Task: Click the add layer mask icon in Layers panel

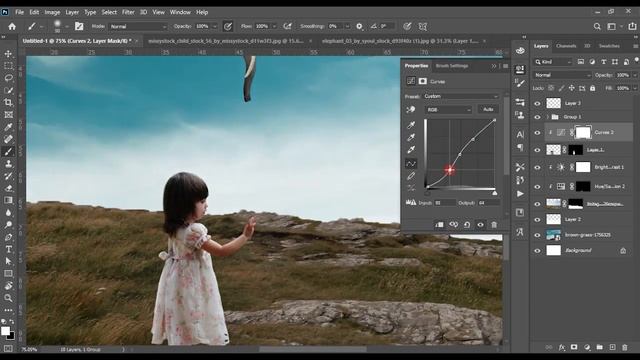Action: [x=574, y=347]
